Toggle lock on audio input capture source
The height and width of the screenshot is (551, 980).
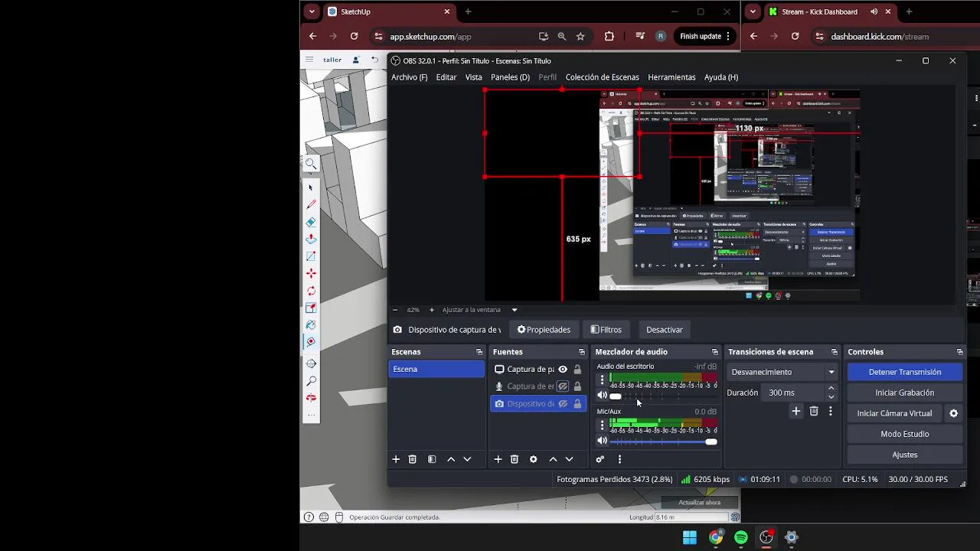pyautogui.click(x=577, y=386)
